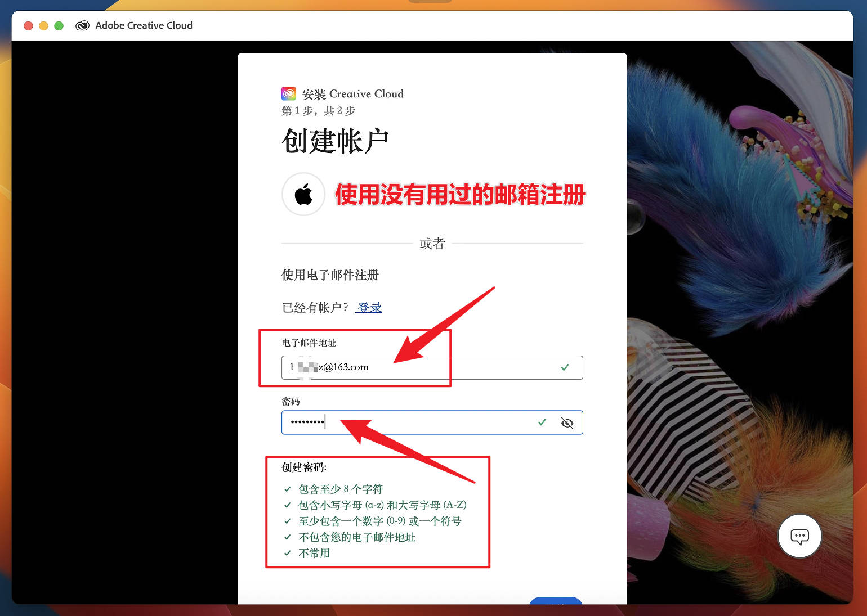Click the password field green checkmark
Viewport: 867px width, 616px height.
542,422
